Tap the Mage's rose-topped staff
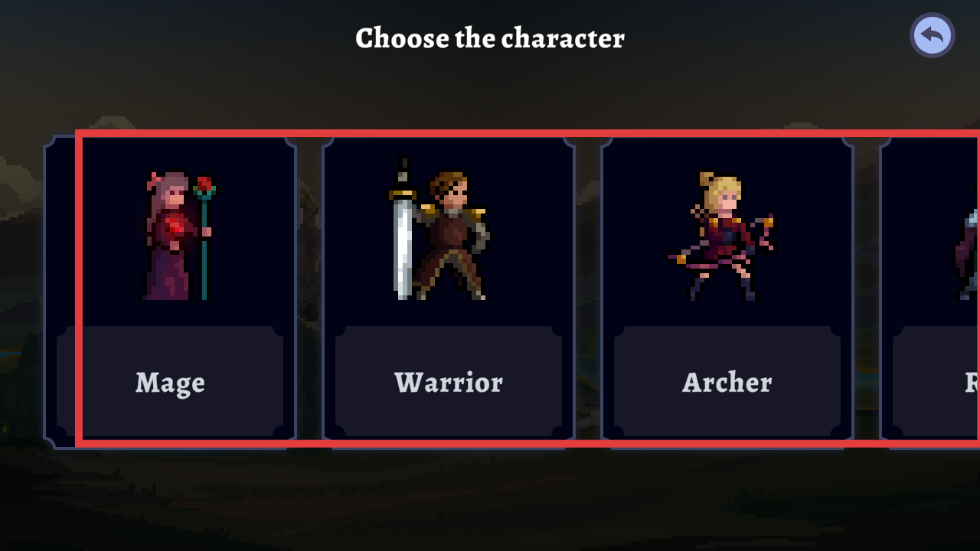 [204, 237]
